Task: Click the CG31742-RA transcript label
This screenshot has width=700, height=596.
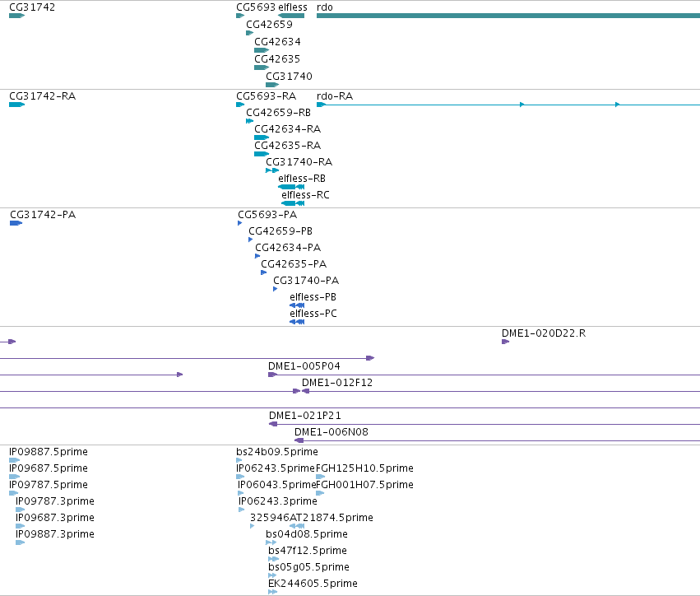Action: pos(43,96)
